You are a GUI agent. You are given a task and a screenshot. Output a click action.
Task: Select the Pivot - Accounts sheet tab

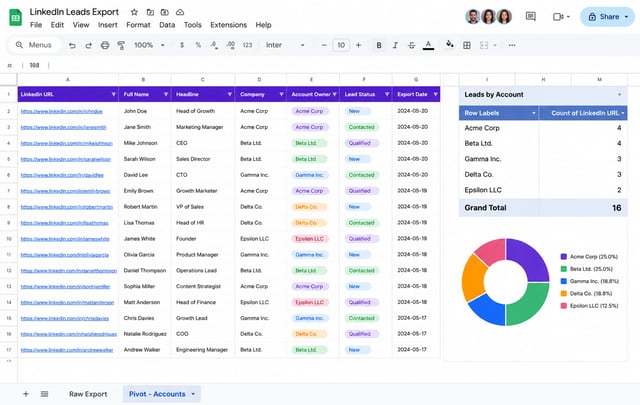[x=162, y=394]
